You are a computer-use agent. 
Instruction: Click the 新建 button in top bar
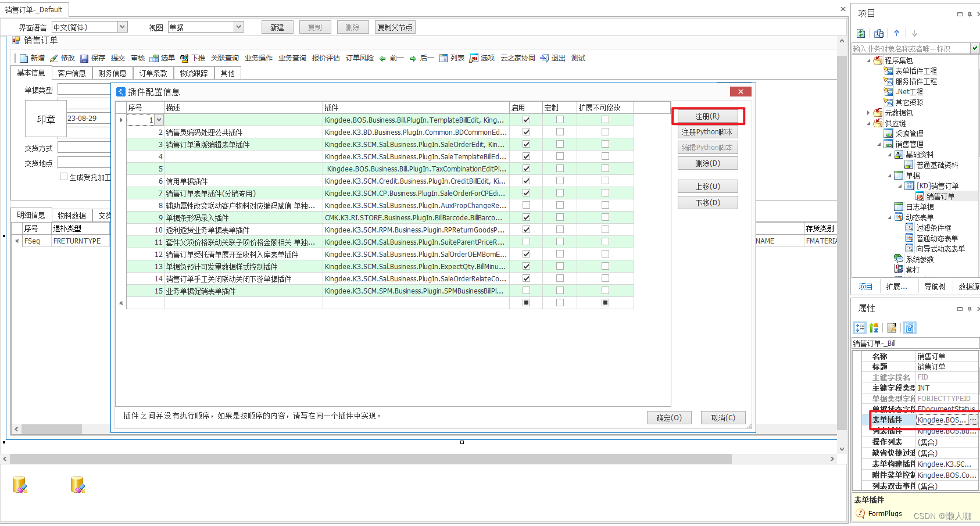pyautogui.click(x=277, y=27)
